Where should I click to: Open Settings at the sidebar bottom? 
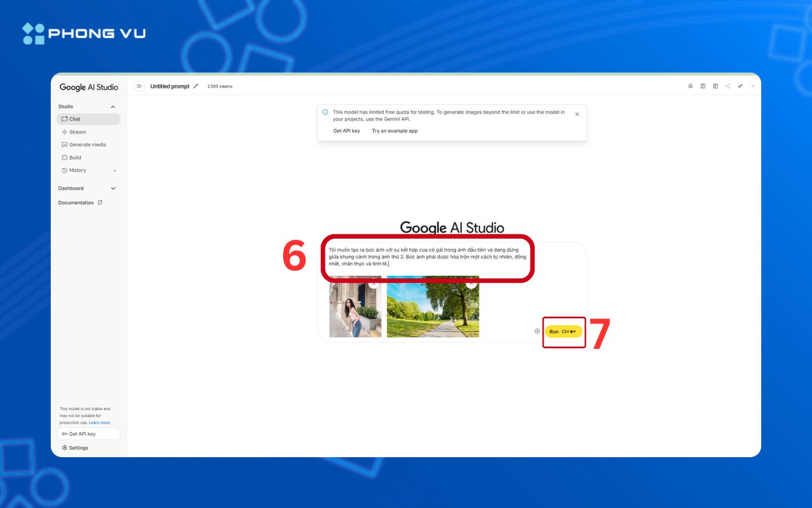tap(78, 448)
